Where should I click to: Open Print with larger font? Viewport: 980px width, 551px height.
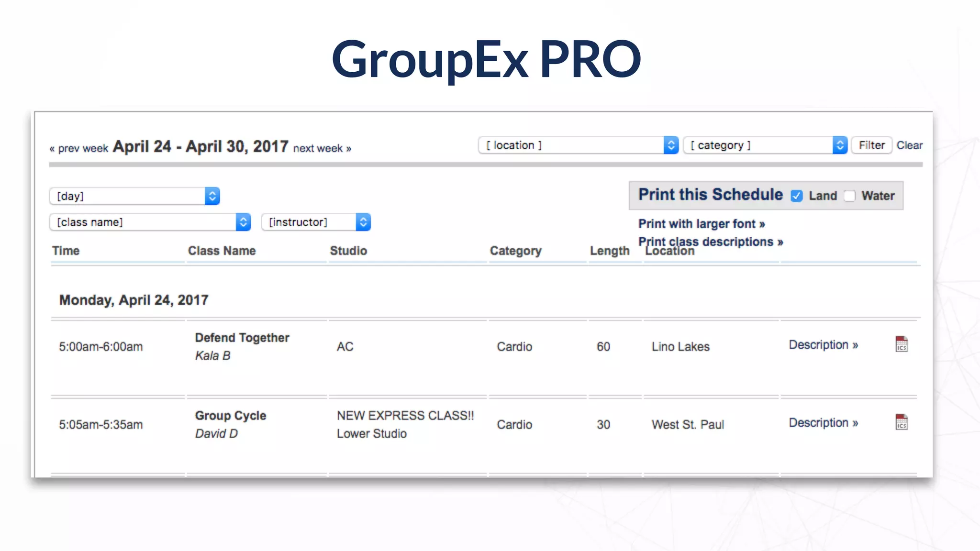pos(702,224)
